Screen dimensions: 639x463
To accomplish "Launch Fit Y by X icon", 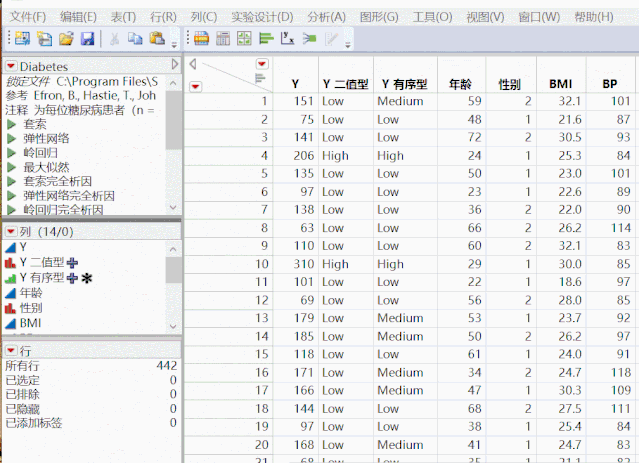I will click(x=287, y=39).
